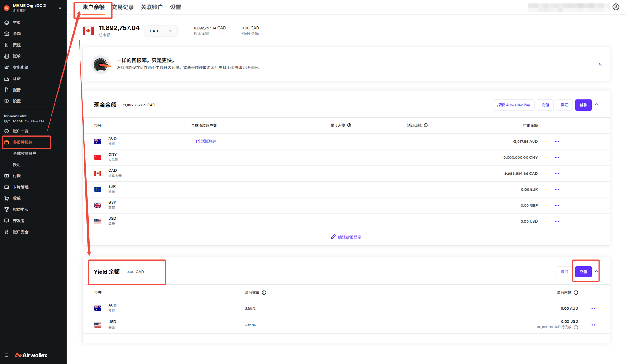Click the purple 付款 button
Image resolution: width=632 pixels, height=364 pixels.
(583, 105)
